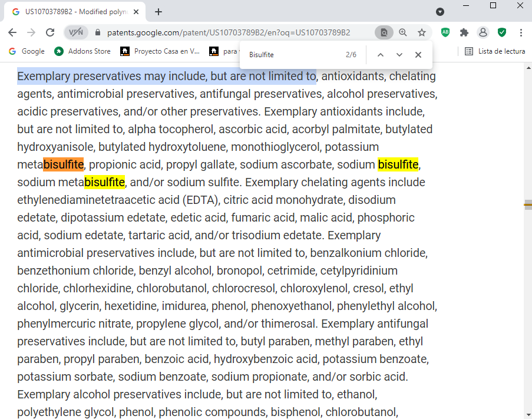Bookmark this page with the star icon
The width and height of the screenshot is (532, 419).
pos(422,32)
